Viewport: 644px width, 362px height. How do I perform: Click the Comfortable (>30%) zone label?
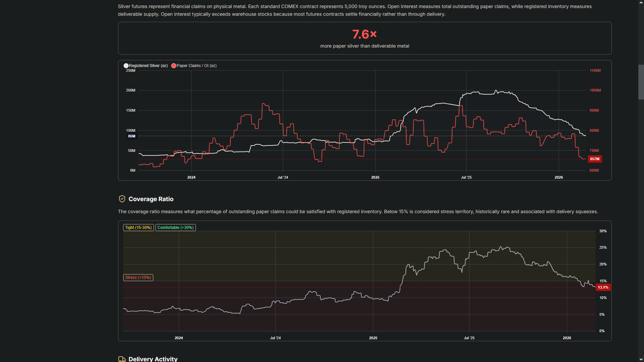tap(175, 228)
